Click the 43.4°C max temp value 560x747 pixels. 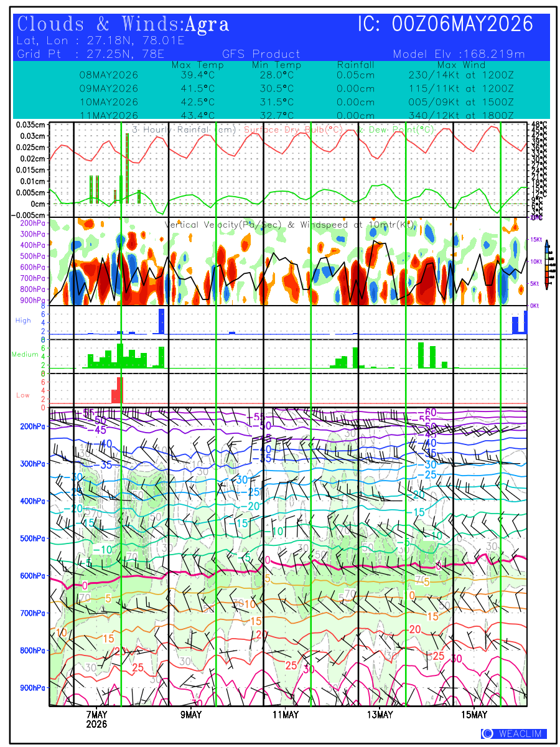[x=194, y=116]
